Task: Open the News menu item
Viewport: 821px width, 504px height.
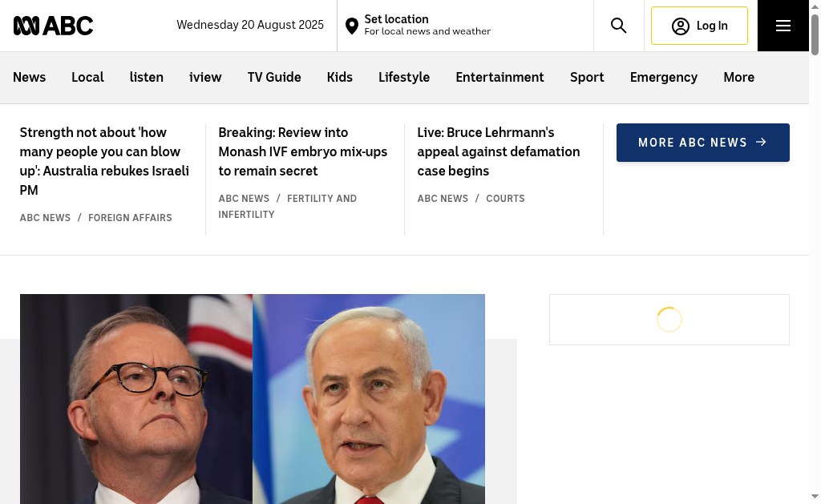Action: (x=30, y=78)
